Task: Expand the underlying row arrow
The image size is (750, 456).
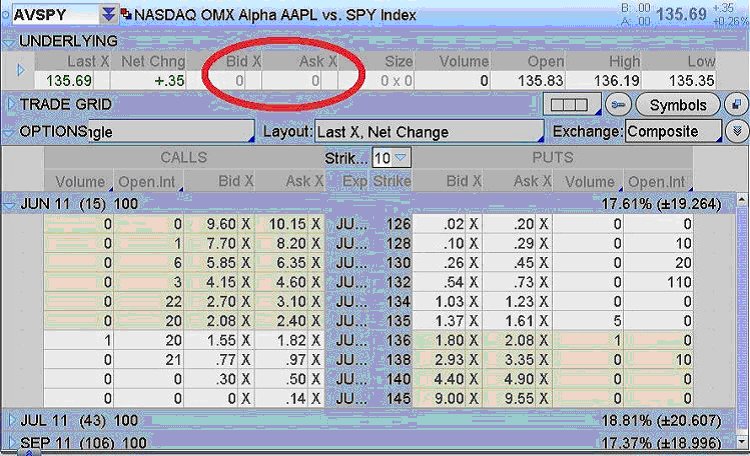Action: (x=21, y=70)
